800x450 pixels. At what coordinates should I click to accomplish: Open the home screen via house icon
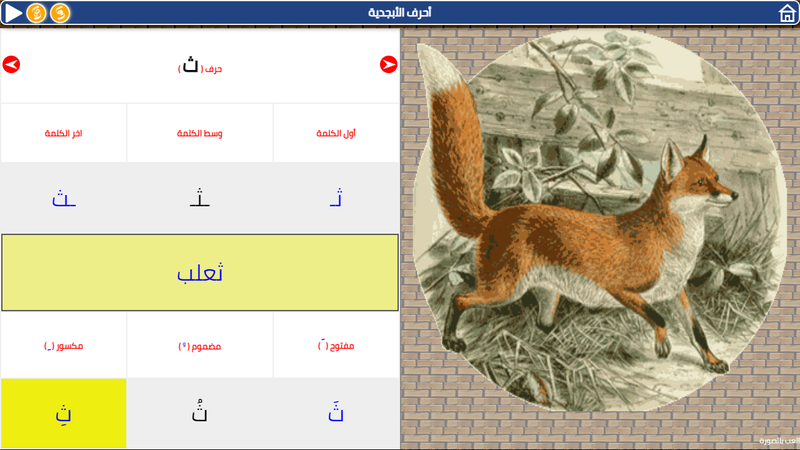pyautogui.click(x=787, y=13)
